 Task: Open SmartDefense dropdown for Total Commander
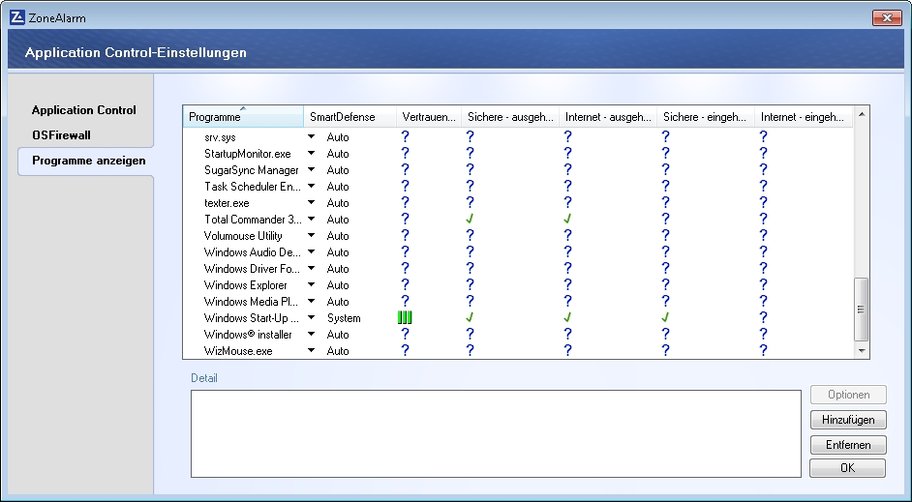pos(311,219)
